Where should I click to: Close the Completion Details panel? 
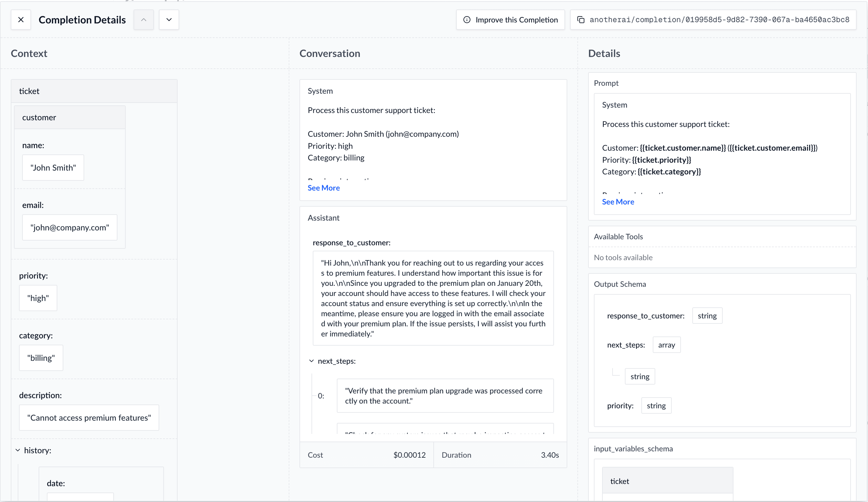(x=21, y=20)
